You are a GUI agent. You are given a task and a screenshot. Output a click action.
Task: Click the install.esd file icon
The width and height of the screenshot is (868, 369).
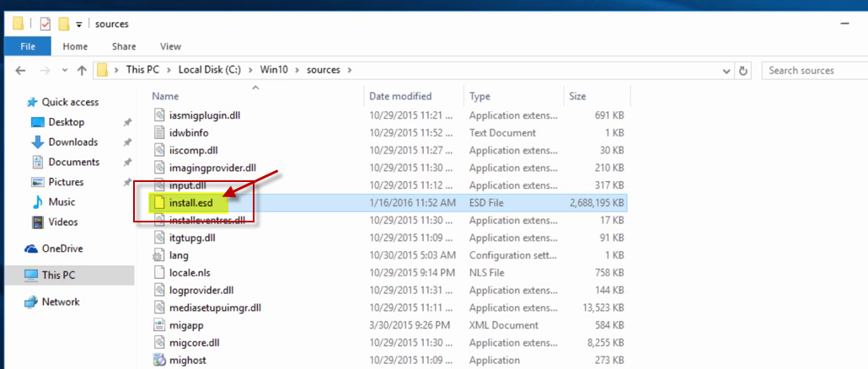159,203
